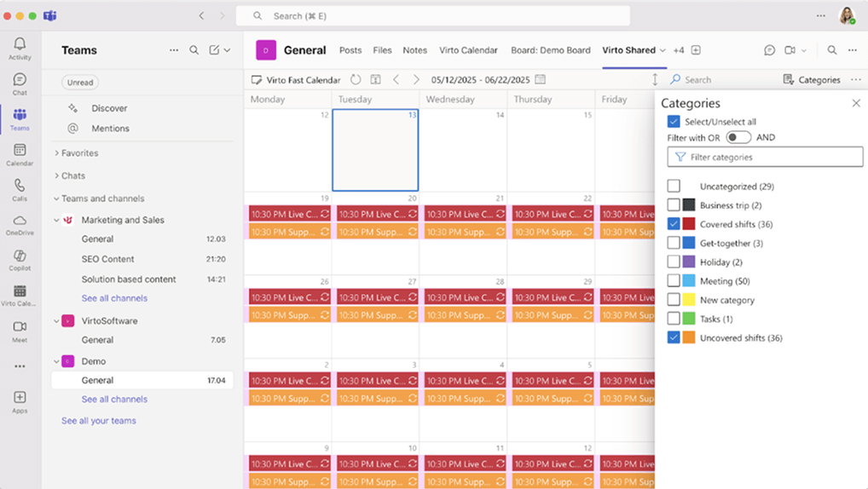Open calendar toolbar more options ellipsis
This screenshot has width=868, height=489.
pos(856,80)
